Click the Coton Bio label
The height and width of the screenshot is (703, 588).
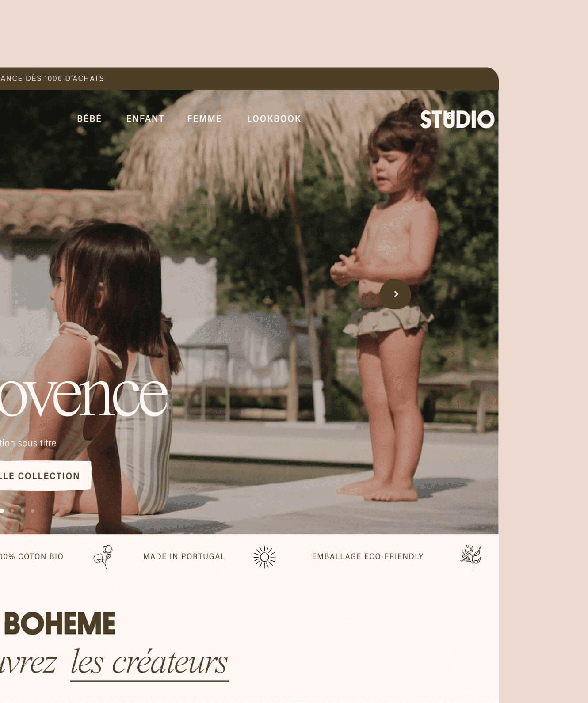click(31, 557)
